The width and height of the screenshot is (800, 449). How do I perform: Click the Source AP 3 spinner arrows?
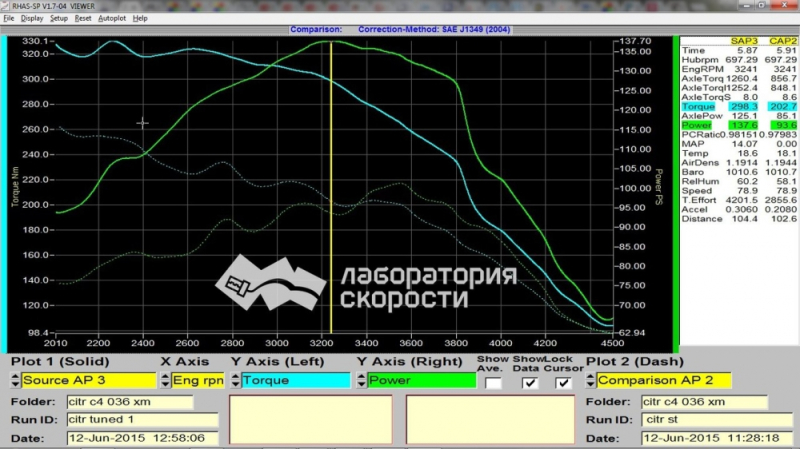click(x=15, y=380)
